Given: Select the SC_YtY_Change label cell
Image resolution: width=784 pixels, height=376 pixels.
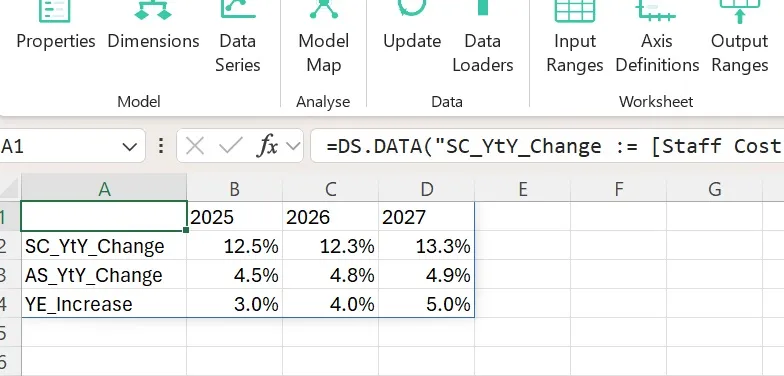Looking at the screenshot, I should click(104, 246).
